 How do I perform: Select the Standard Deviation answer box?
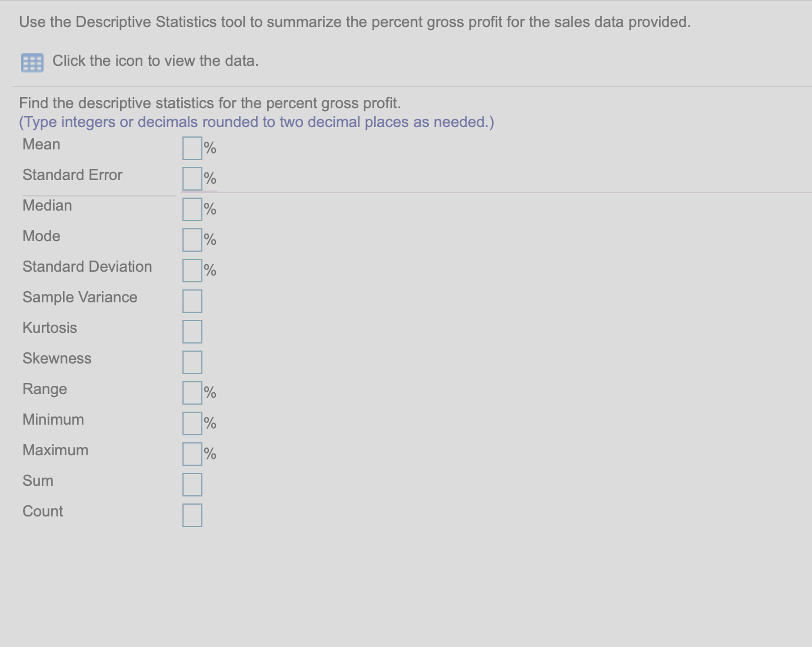coord(192,271)
